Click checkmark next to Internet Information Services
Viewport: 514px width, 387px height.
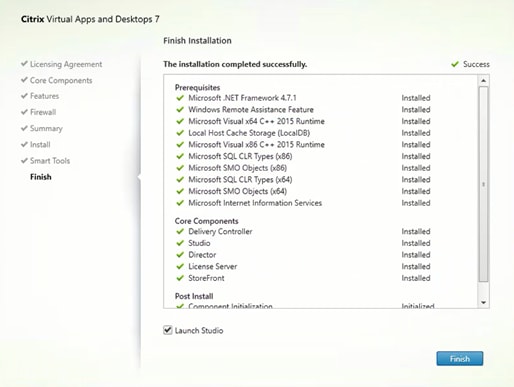coord(180,203)
